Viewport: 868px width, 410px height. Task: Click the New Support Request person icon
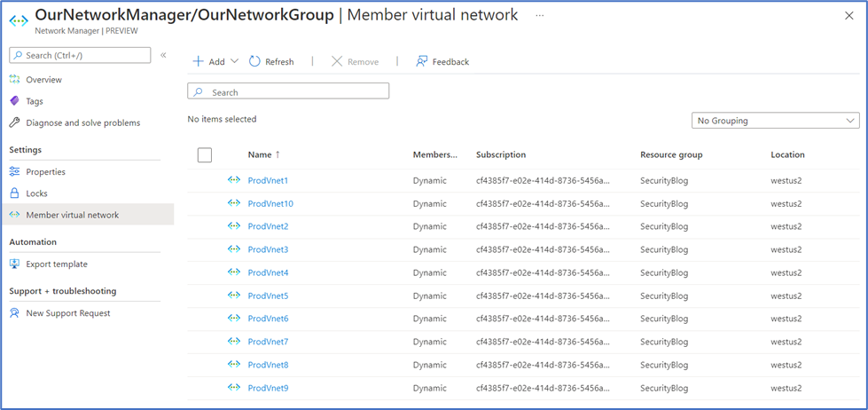coord(15,313)
